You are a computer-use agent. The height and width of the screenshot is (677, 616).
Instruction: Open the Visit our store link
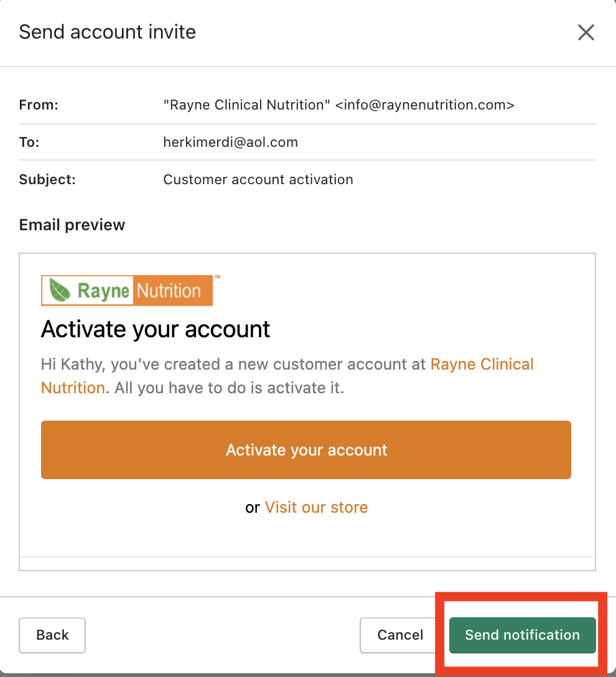(316, 507)
